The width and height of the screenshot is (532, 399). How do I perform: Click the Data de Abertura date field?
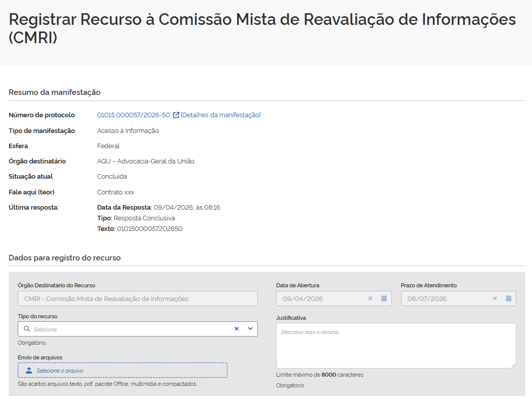click(x=320, y=298)
